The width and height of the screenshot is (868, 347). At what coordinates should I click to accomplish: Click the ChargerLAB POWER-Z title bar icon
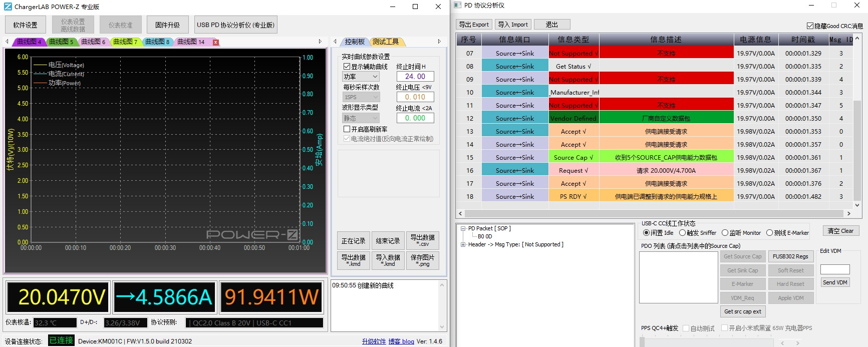pyautogui.click(x=8, y=7)
